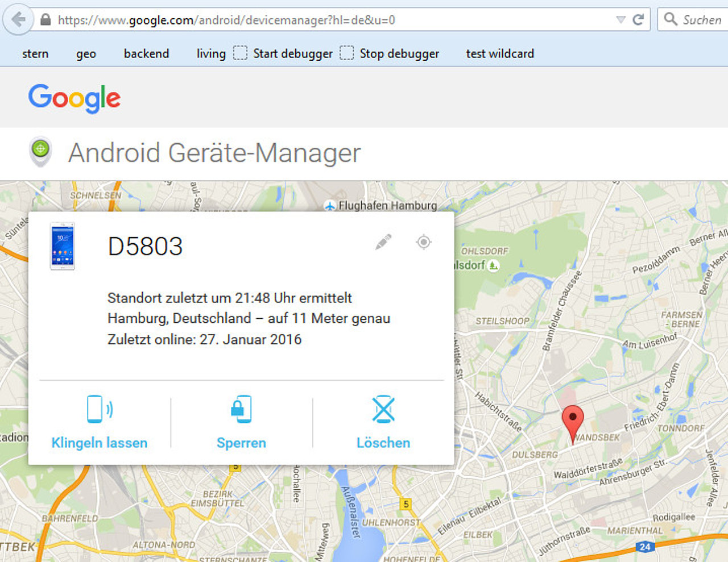The height and width of the screenshot is (562, 728).
Task: Click the search magnifier icon
Action: 671,19
